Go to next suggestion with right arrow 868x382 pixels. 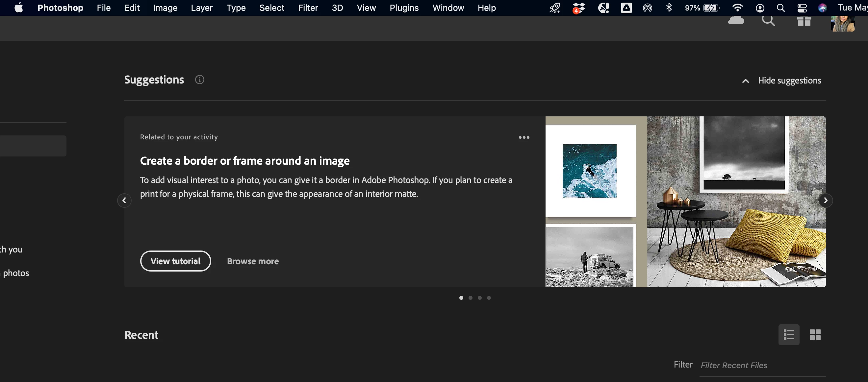click(826, 201)
